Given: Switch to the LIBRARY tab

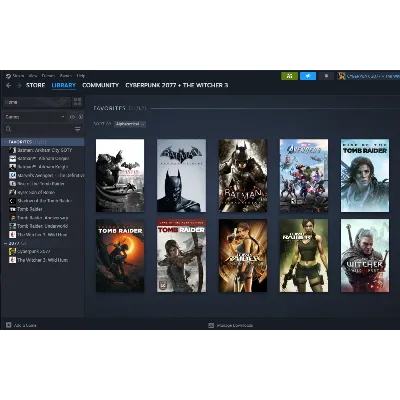Looking at the screenshot, I should pos(64,85).
